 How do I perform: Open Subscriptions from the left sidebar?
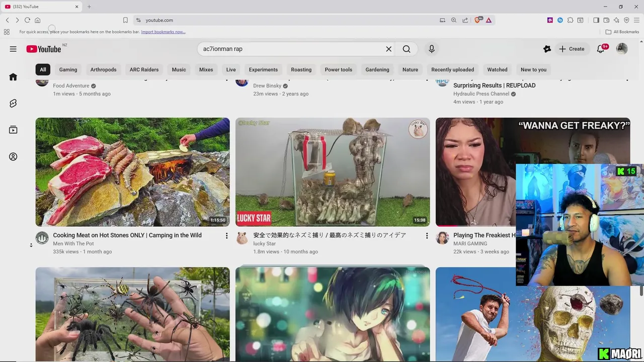[x=13, y=130]
